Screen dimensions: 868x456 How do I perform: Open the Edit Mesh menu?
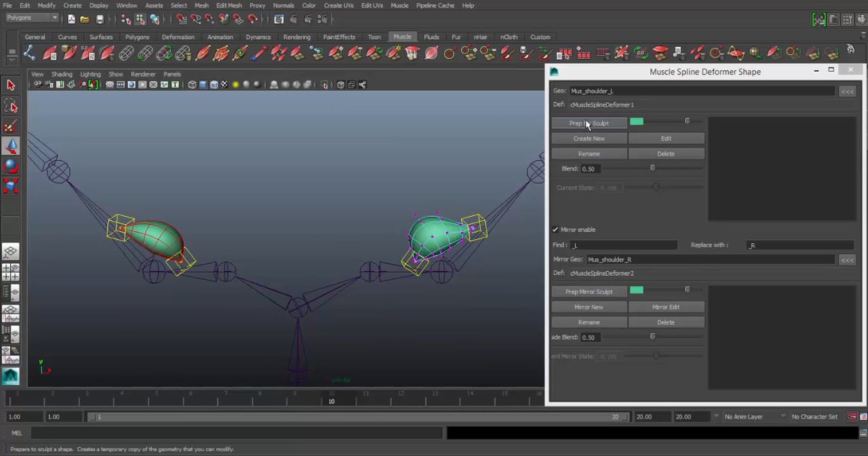click(229, 5)
